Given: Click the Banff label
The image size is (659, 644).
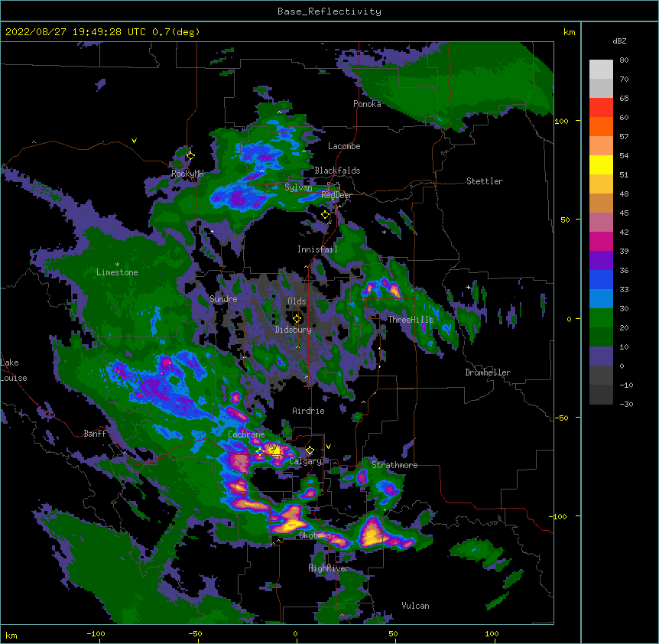Looking at the screenshot, I should [95, 434].
